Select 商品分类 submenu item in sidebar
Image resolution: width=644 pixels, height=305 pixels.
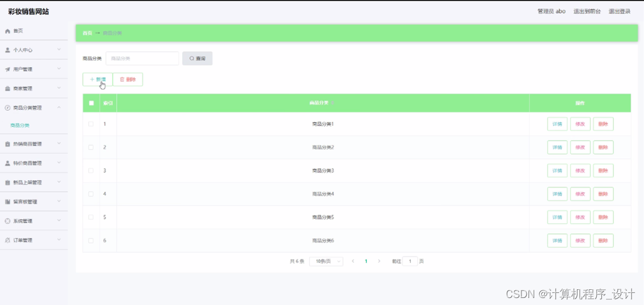20,125
